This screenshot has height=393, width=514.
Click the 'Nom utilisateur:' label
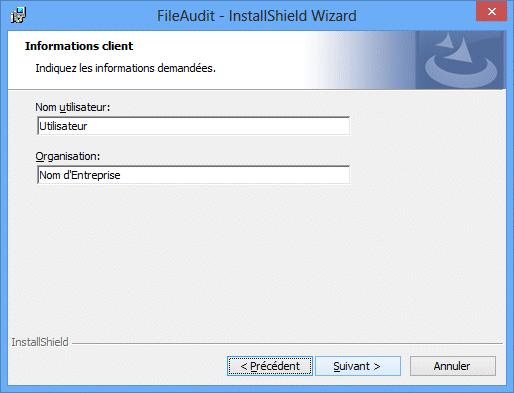point(73,107)
